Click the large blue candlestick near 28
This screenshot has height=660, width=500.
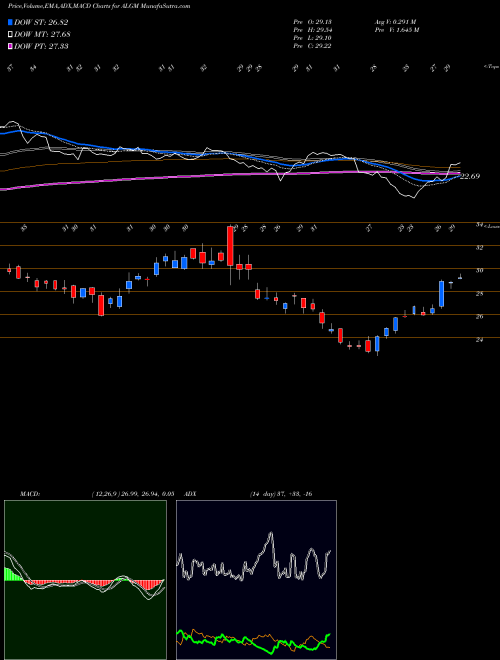tap(441, 294)
